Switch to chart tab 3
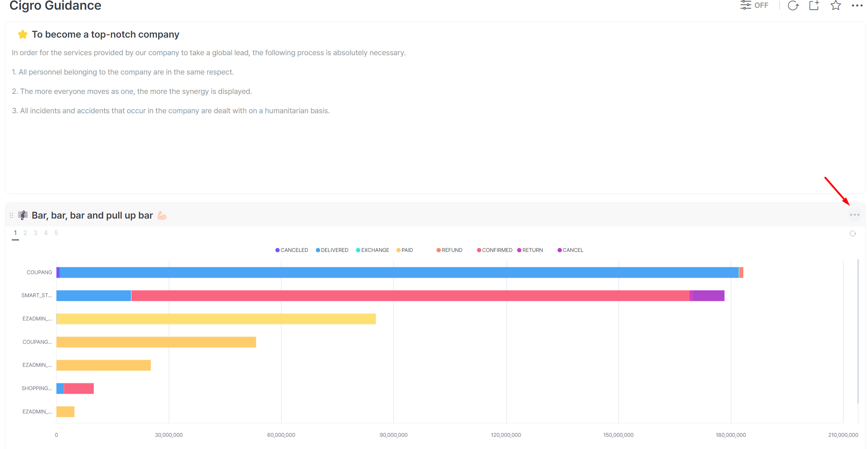 click(x=35, y=233)
